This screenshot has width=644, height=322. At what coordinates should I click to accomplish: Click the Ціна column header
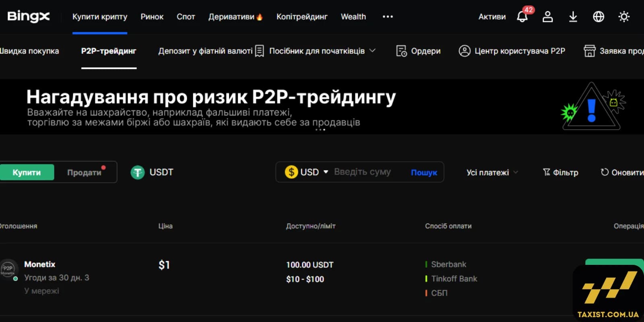(x=165, y=226)
